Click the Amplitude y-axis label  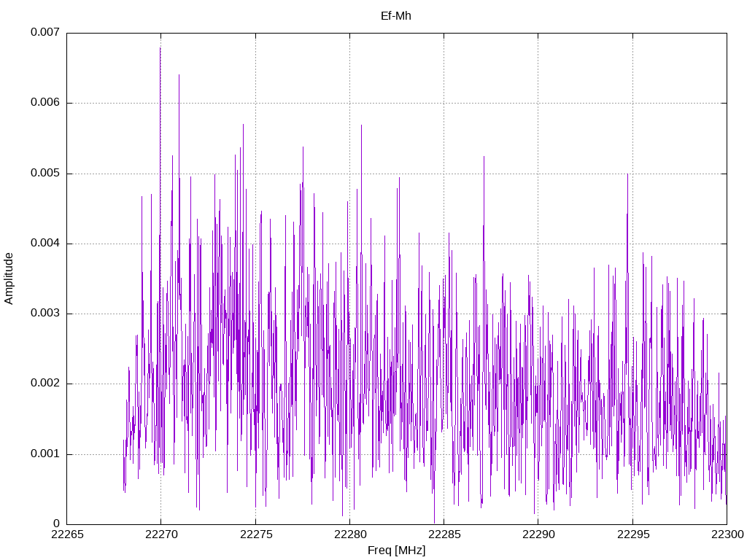(x=9, y=279)
